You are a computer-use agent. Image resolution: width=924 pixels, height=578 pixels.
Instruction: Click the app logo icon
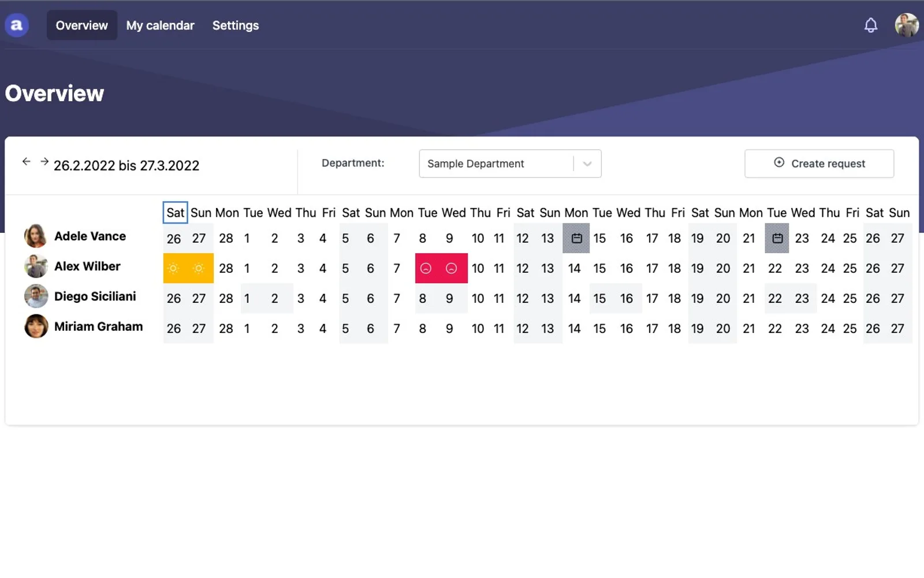click(x=17, y=25)
